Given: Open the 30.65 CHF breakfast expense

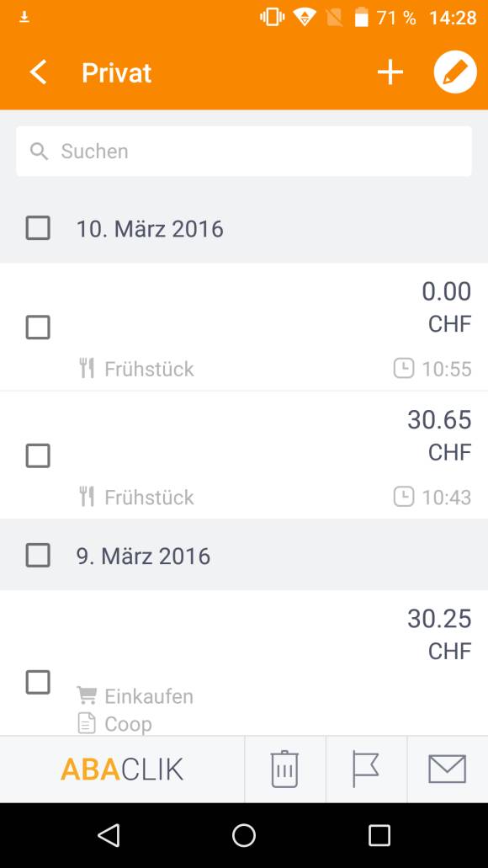Looking at the screenshot, I should click(x=244, y=455).
